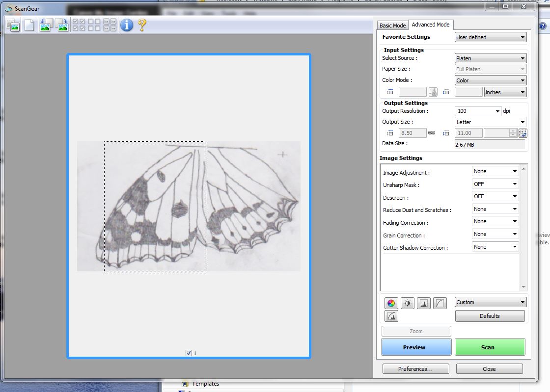Click the Preferences button

click(415, 369)
